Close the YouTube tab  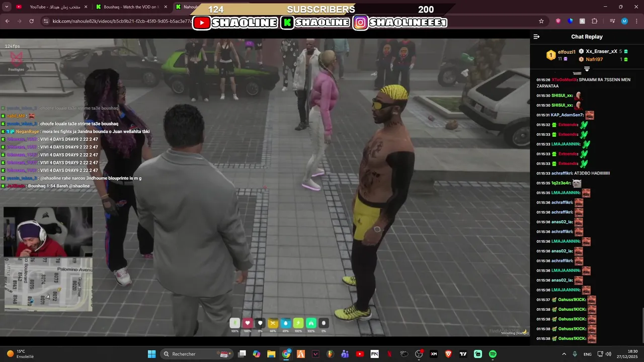pyautogui.click(x=85, y=7)
